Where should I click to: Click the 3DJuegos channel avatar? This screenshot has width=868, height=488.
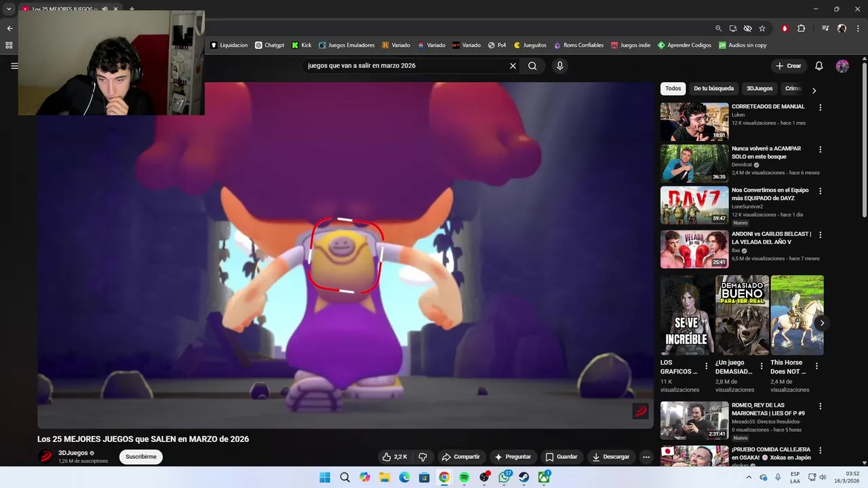tap(45, 457)
